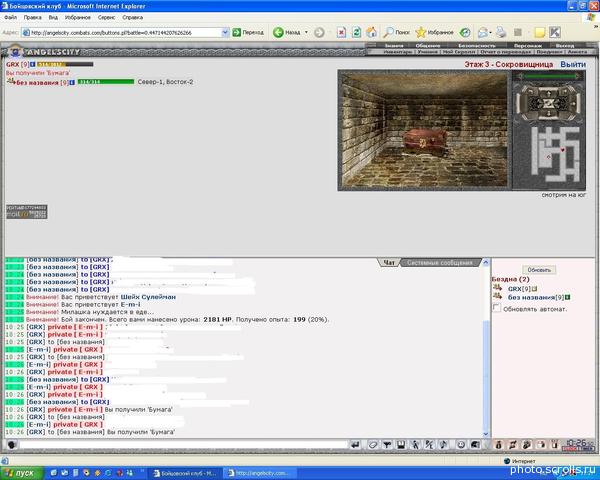Click the IE Stop toolbar icon
The height and width of the screenshot is (480, 600).
click(341, 33)
